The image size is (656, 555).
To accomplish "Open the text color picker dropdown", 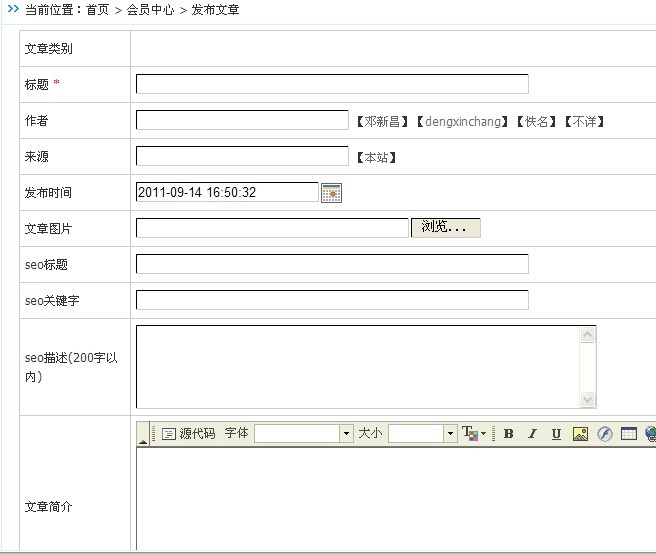I will coord(475,434).
